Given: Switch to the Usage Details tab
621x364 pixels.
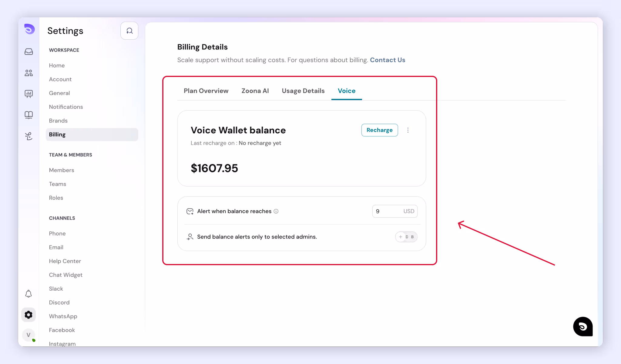Looking at the screenshot, I should [303, 91].
